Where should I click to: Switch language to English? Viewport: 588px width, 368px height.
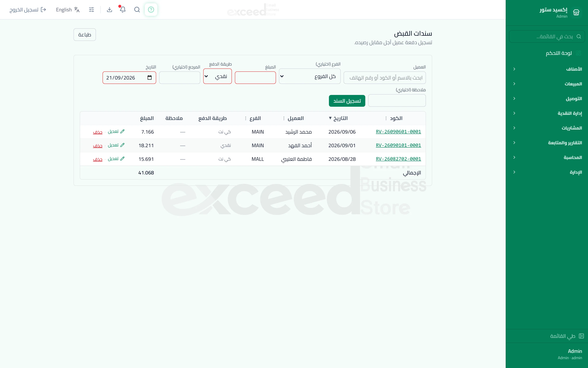68,10
